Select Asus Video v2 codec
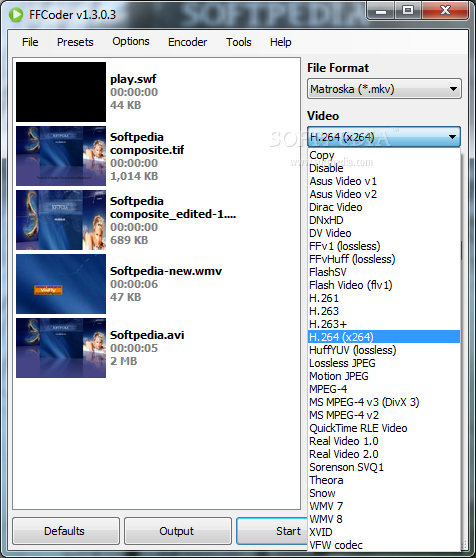 click(x=384, y=194)
